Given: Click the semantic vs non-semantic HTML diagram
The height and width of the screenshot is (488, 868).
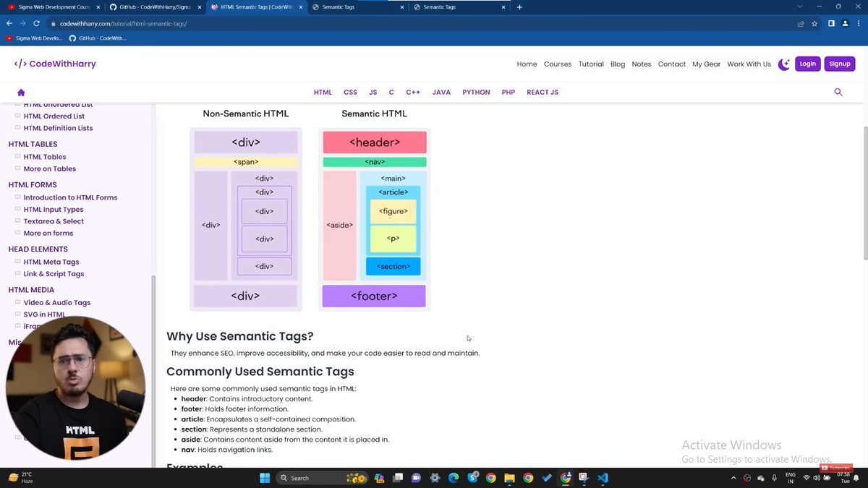Looking at the screenshot, I should pos(310,210).
